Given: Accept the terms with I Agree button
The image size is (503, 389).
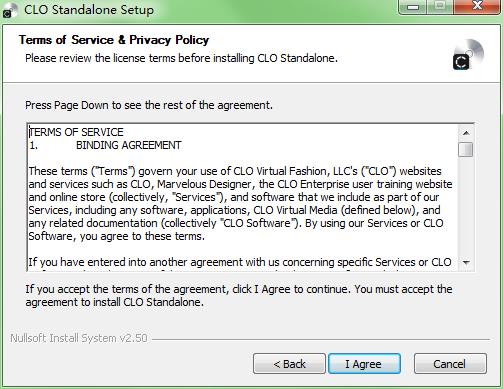Looking at the screenshot, I should pyautogui.click(x=364, y=364).
